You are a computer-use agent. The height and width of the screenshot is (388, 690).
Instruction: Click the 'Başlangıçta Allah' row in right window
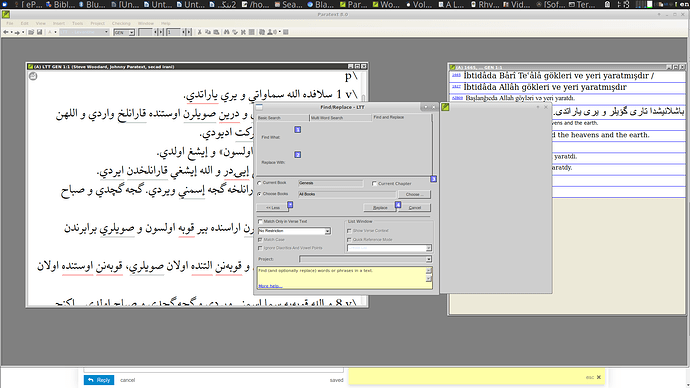tap(568, 98)
